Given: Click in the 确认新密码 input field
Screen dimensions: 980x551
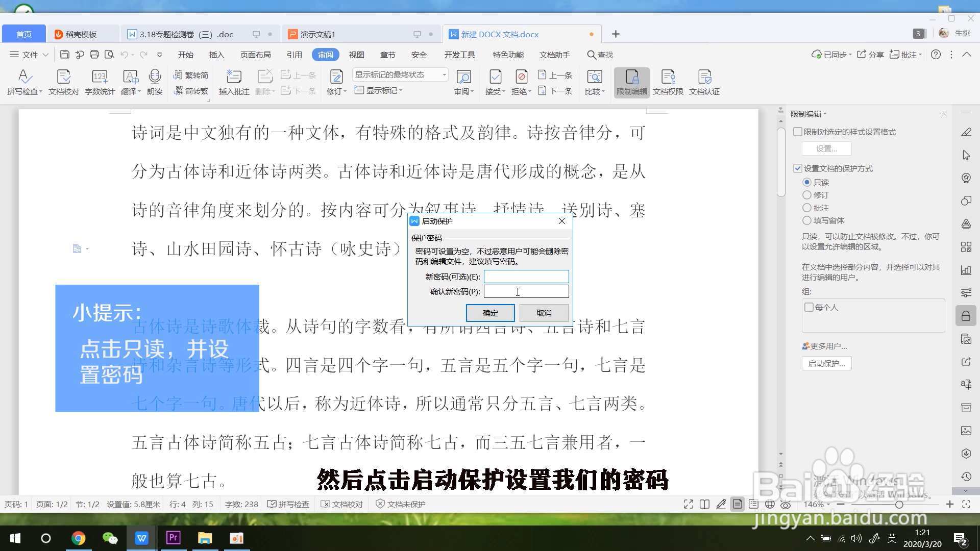Looking at the screenshot, I should 526,291.
